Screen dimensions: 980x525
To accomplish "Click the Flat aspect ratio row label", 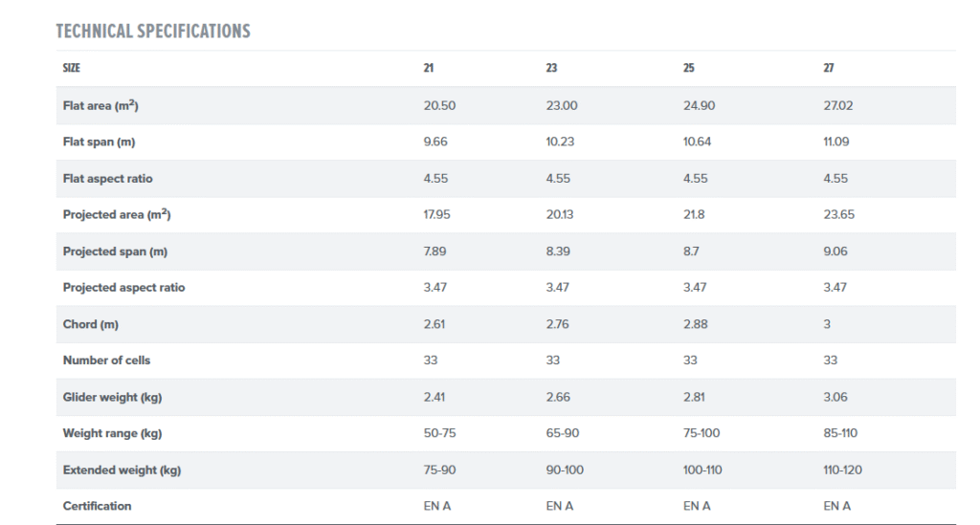I will click(x=108, y=179).
